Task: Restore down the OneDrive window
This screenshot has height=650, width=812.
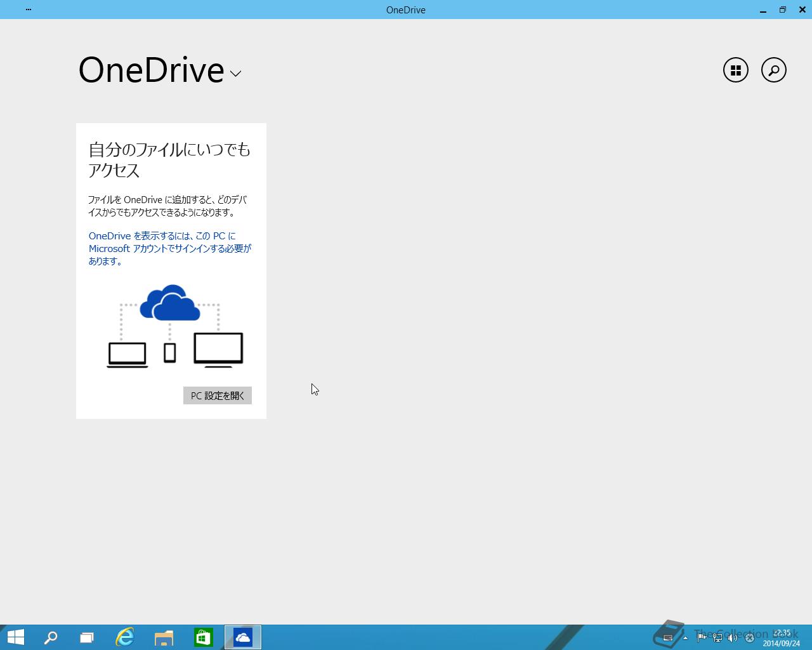Action: (x=783, y=10)
